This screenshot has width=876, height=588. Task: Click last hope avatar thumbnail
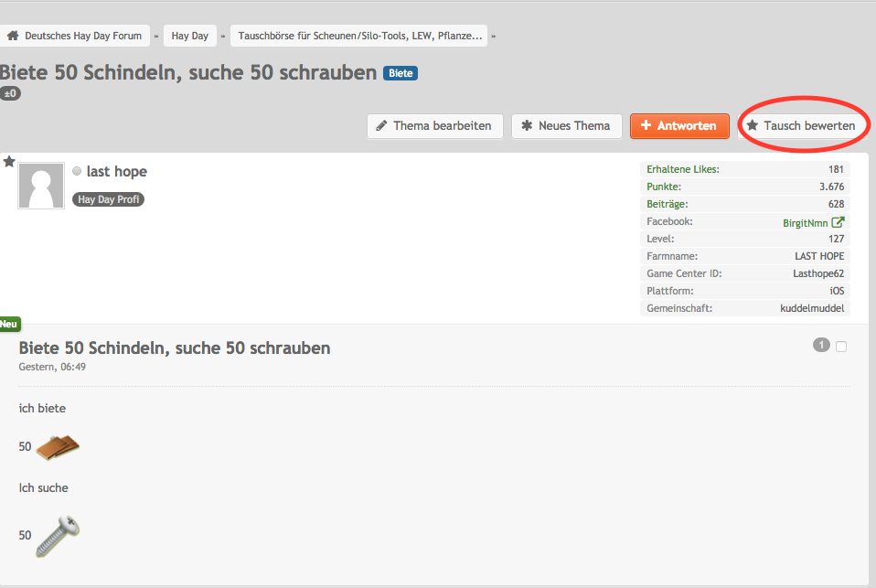pyautogui.click(x=41, y=186)
